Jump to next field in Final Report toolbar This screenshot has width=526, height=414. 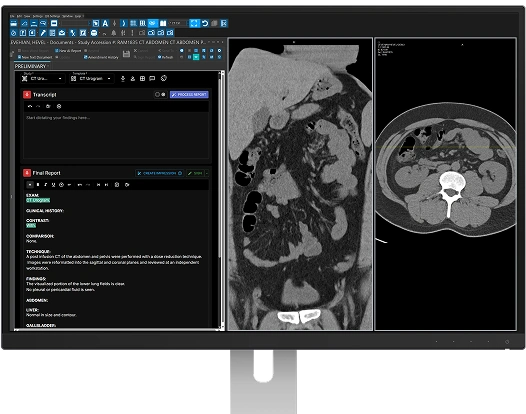pyautogui.click(x=106, y=185)
